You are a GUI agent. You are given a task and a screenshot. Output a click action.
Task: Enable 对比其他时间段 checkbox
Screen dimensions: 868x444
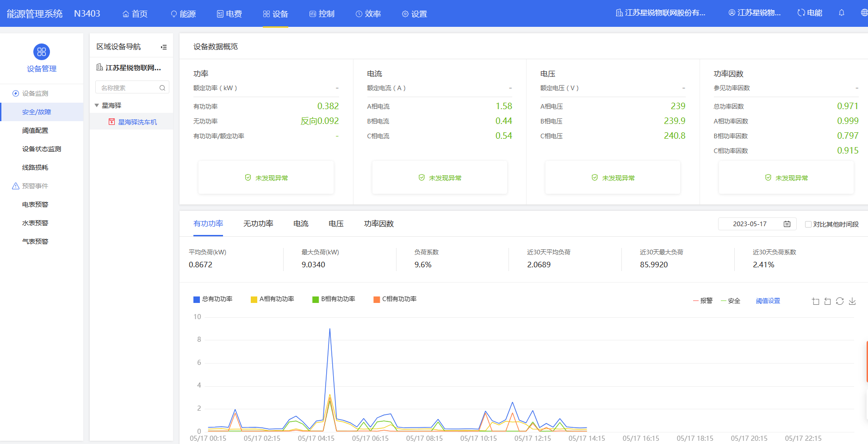click(808, 224)
